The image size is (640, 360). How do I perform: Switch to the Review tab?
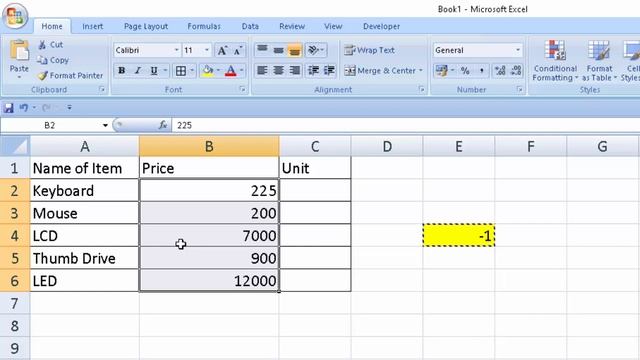[292, 26]
